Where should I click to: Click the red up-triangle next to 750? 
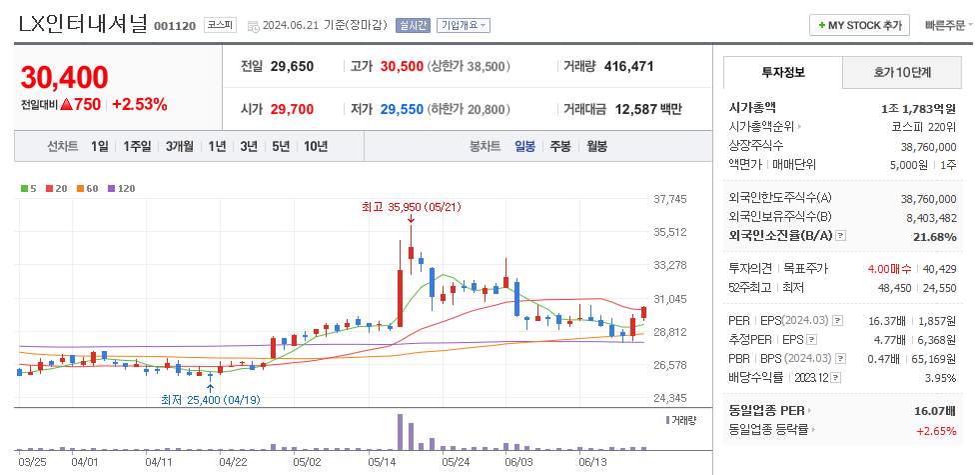click(67, 105)
